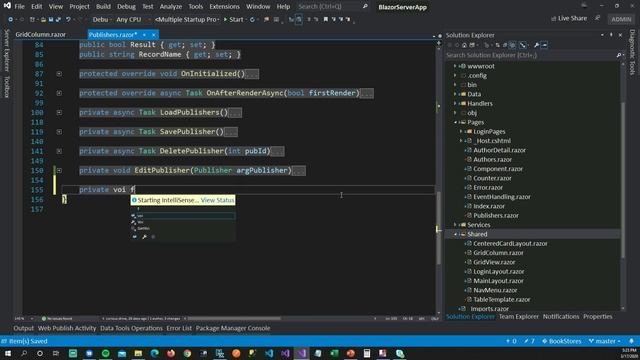Expand the collapsed OnAfterRenderAsync method

pos(59,93)
